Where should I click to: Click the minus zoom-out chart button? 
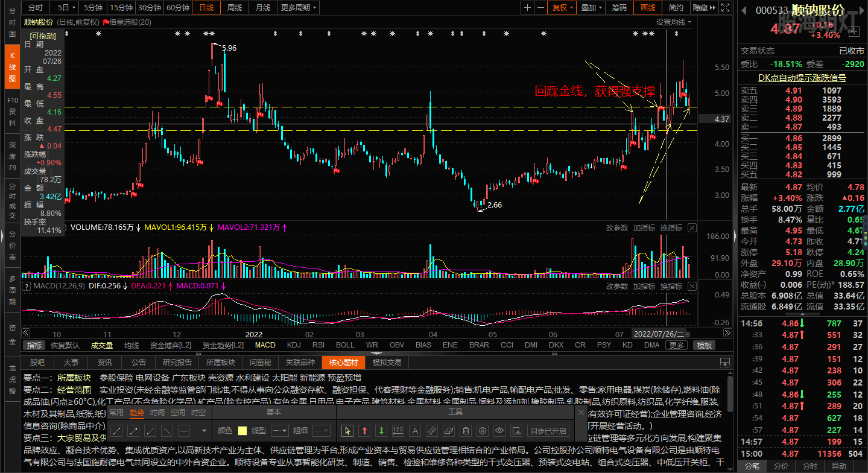point(541,7)
